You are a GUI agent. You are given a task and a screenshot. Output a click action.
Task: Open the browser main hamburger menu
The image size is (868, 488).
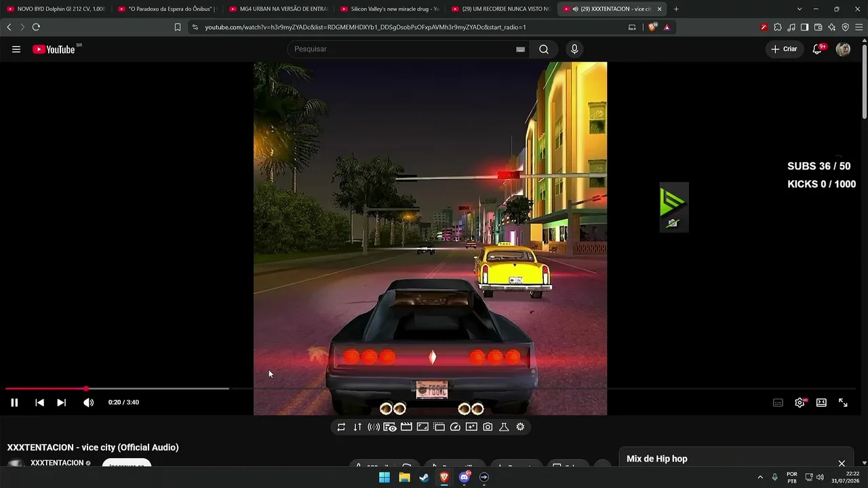point(859,27)
